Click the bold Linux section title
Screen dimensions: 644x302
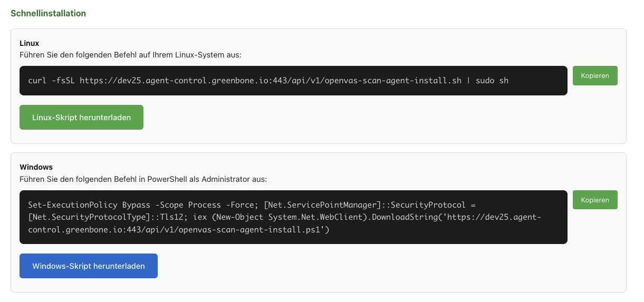(x=29, y=43)
